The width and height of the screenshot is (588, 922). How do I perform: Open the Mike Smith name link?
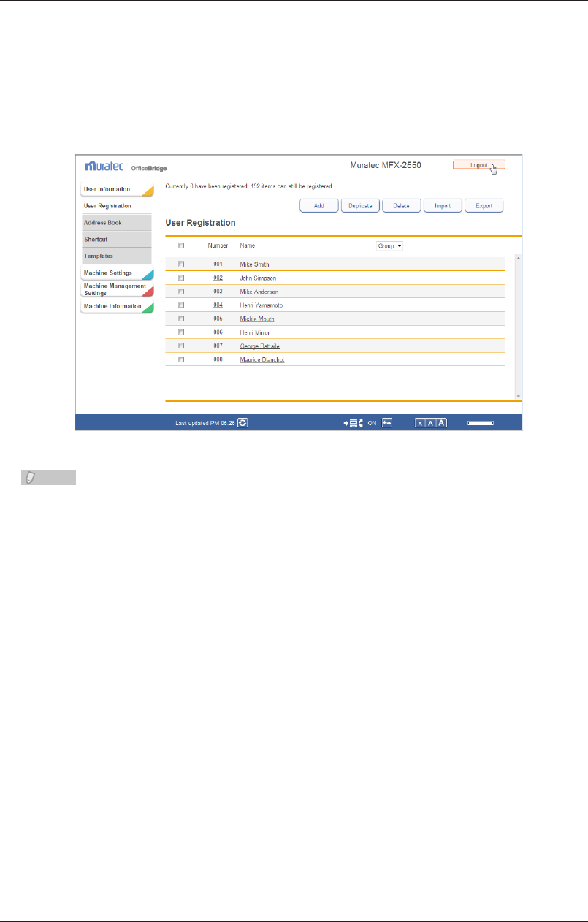pos(254,264)
